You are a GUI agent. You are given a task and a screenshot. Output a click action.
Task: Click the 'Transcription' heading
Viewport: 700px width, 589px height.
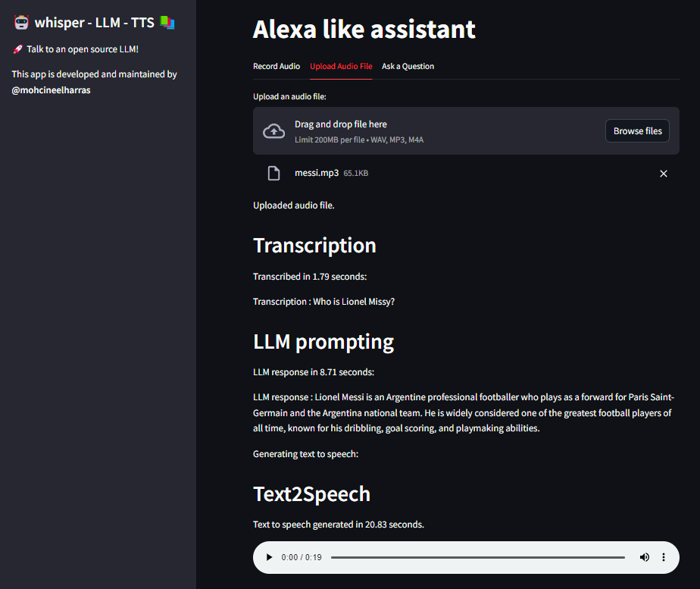click(314, 245)
